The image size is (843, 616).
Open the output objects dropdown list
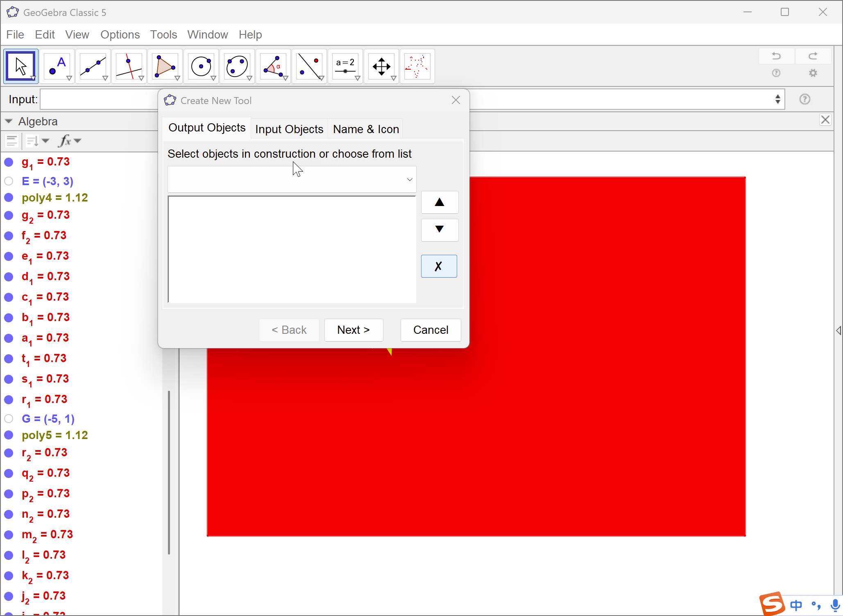(x=409, y=179)
